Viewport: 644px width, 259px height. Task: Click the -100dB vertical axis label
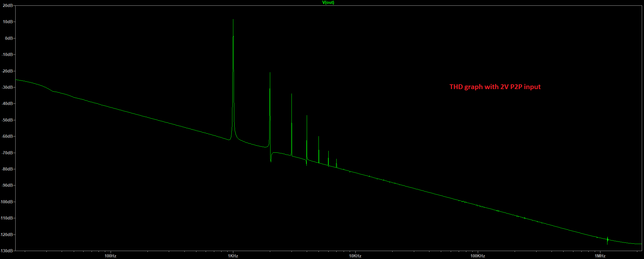point(6,202)
